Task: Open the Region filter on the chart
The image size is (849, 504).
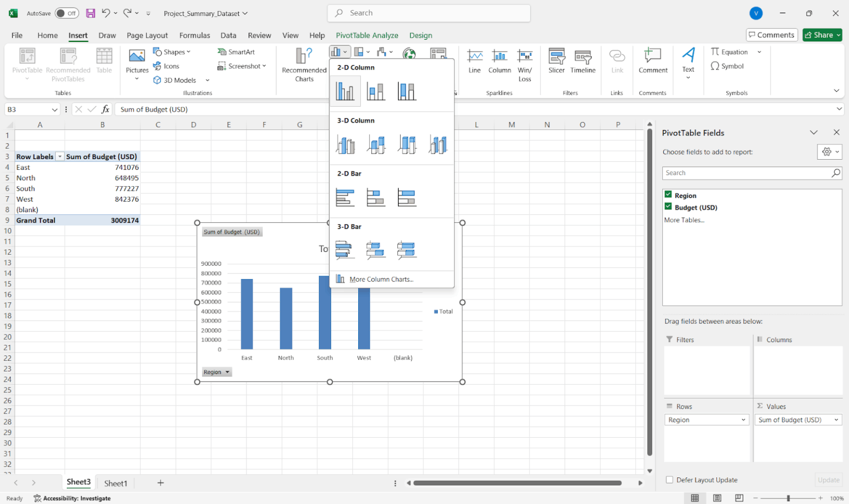Action: [216, 371]
